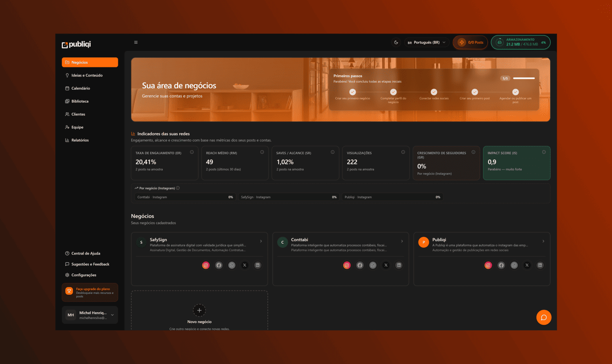The width and height of the screenshot is (612, 364).
Task: Click the 0/0 Posts counter button
Action: pos(470,42)
